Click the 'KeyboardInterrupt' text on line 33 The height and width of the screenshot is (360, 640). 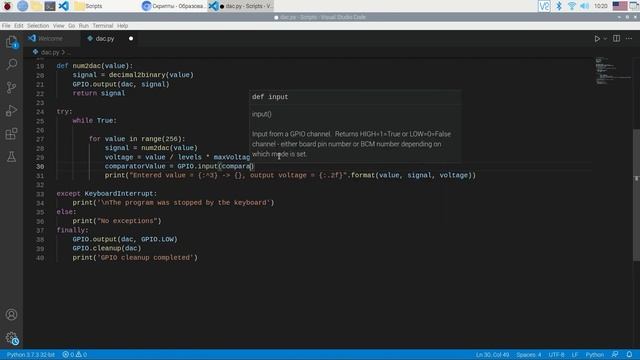click(119, 193)
